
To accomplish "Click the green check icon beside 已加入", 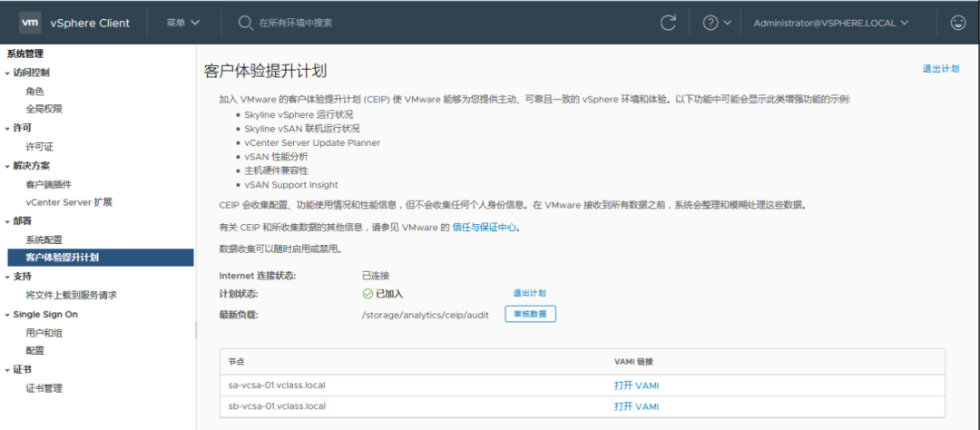I will (367, 294).
